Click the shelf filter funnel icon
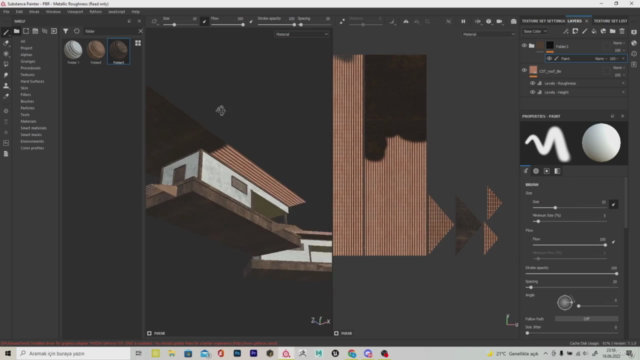Viewport: 640px width, 360px height. [65, 31]
